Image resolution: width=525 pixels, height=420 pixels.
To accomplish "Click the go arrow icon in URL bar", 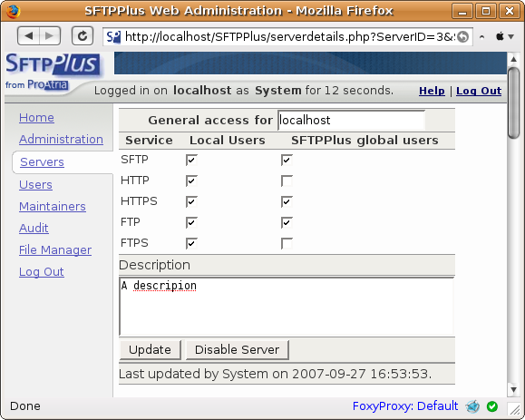I will tap(462, 36).
